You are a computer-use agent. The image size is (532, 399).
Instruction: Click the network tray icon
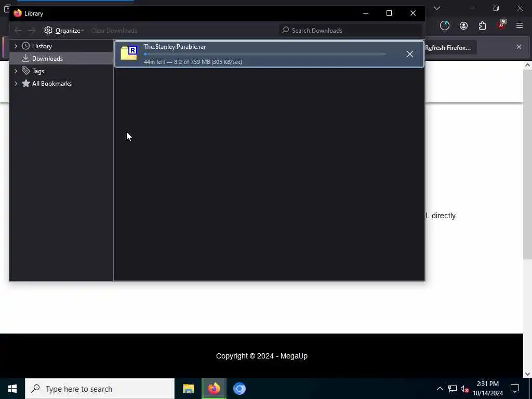tap(453, 389)
